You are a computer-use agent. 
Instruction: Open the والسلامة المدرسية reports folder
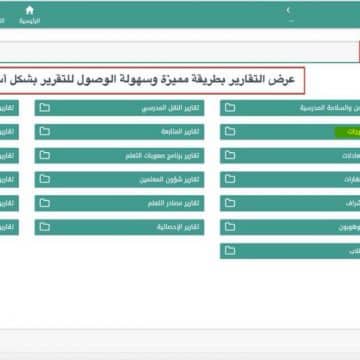pyautogui.click(x=290, y=108)
